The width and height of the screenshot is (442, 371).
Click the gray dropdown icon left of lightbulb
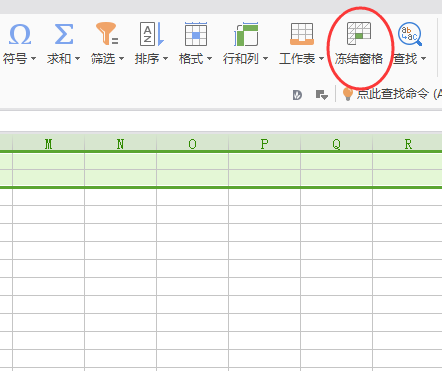pos(322,95)
